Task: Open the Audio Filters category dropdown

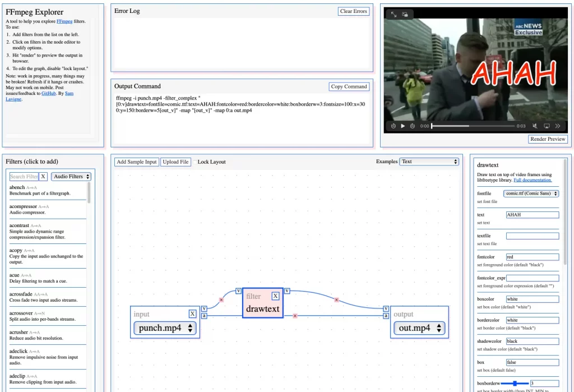Action: (x=71, y=177)
